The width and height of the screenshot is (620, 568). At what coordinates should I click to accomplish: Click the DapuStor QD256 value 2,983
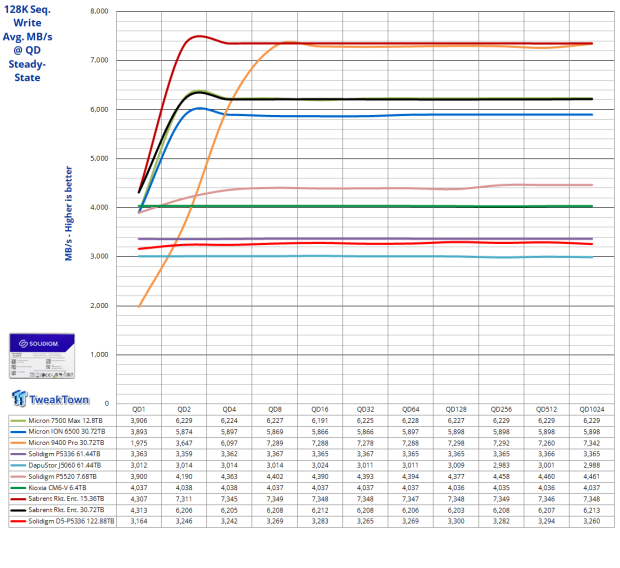[501, 465]
